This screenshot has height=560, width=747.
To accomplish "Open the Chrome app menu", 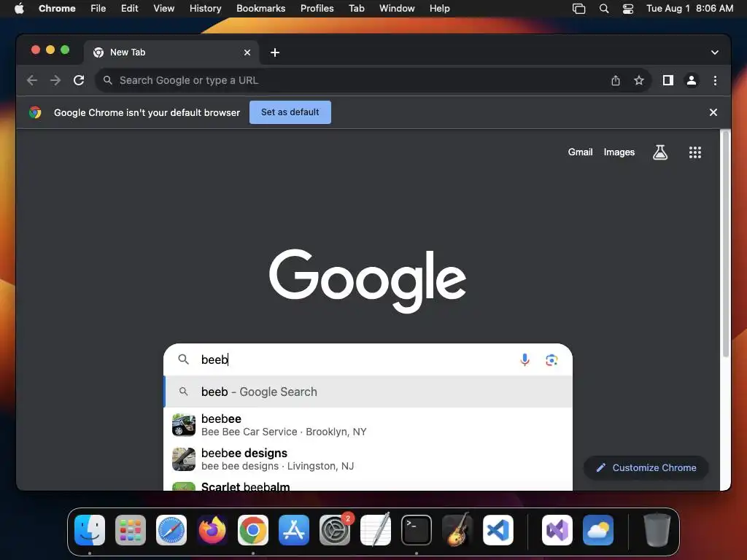I will click(57, 9).
